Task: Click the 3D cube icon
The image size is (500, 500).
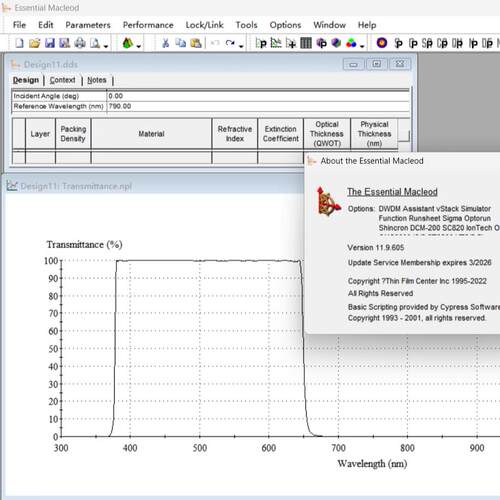Action: point(336,43)
